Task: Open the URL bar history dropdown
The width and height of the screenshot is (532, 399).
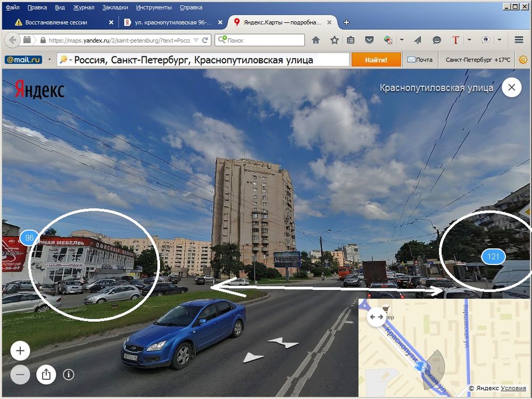Action: 196,40
